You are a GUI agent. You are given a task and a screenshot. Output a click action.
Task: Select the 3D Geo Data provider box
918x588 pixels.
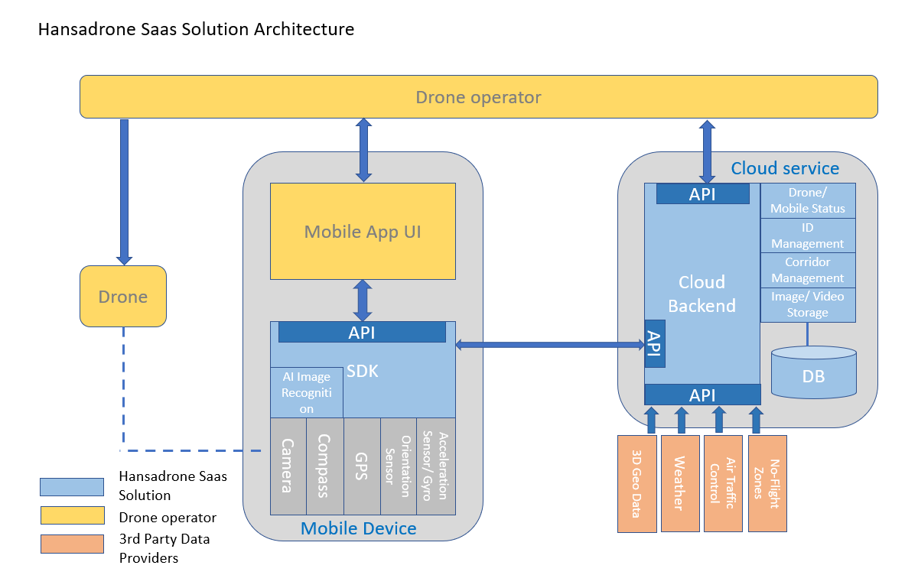click(636, 483)
